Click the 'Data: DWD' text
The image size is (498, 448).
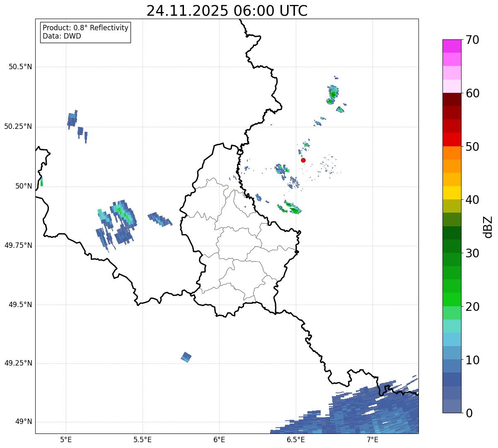click(62, 36)
